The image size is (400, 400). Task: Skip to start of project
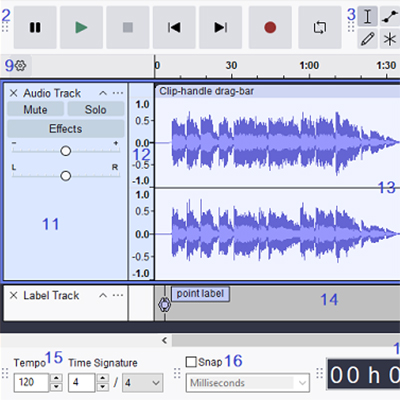point(174,27)
